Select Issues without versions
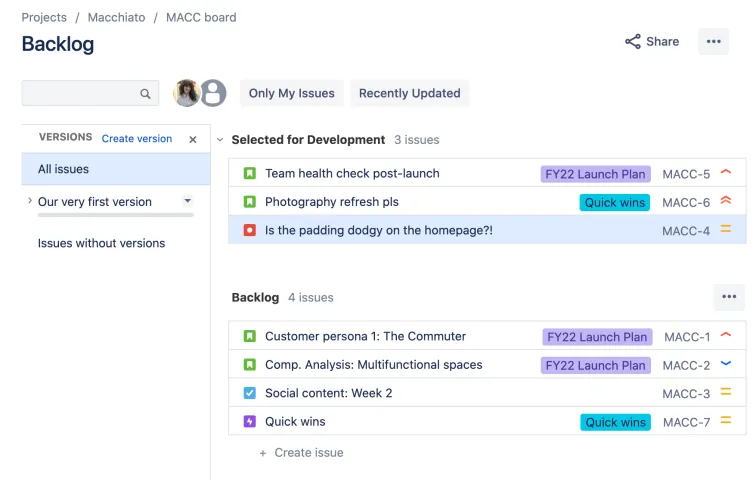Screen dimensions: 756x480 pos(101,243)
